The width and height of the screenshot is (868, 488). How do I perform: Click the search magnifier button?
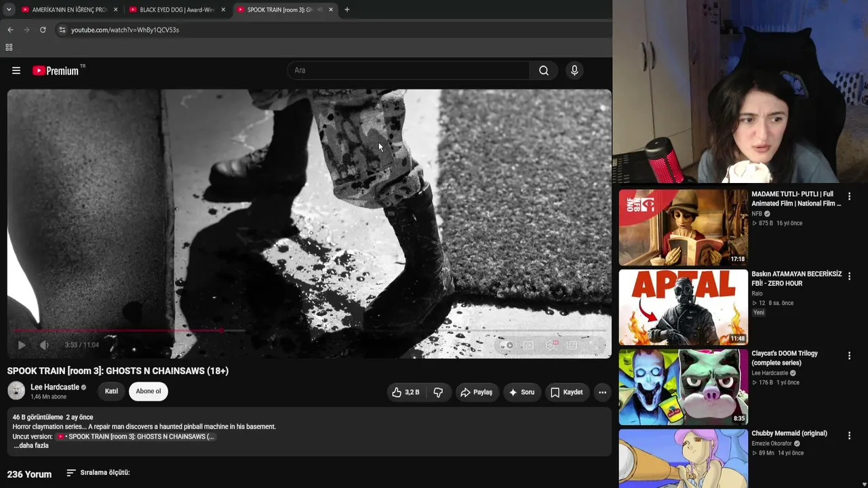click(x=544, y=70)
